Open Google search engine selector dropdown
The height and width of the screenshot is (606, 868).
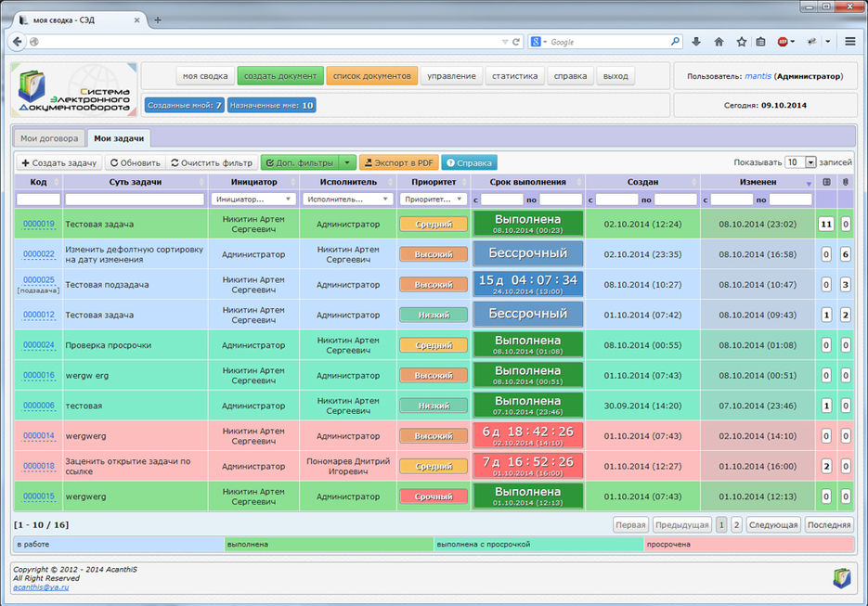pyautogui.click(x=538, y=42)
